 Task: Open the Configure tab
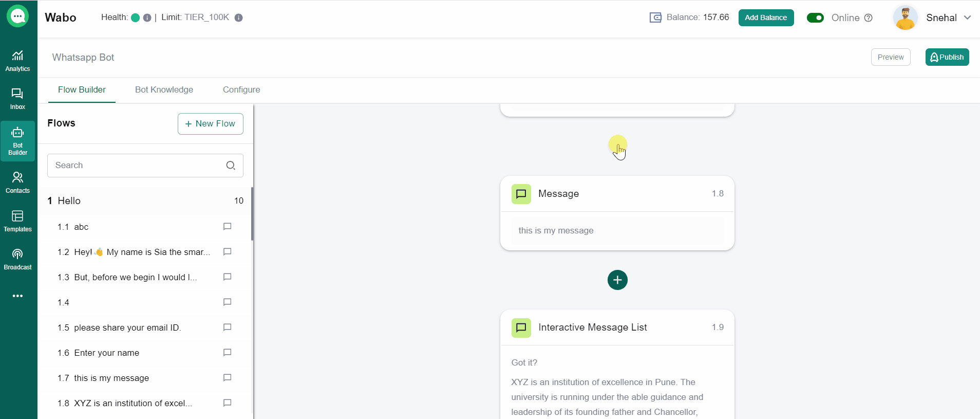(x=241, y=90)
